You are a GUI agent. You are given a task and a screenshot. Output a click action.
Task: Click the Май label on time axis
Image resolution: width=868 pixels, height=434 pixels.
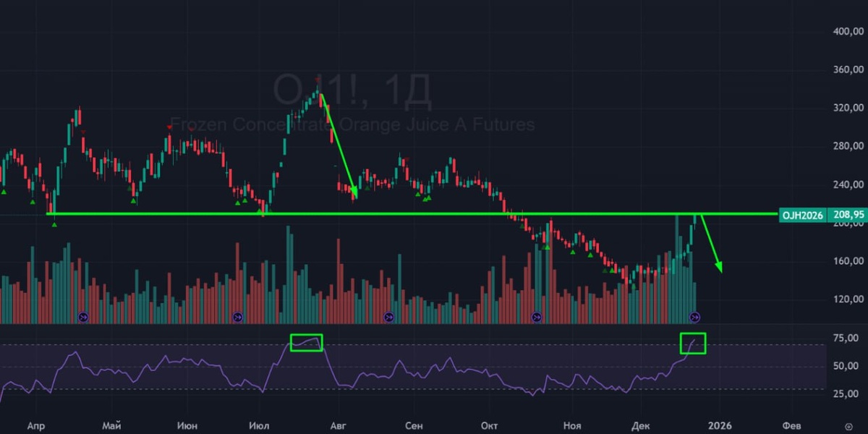click(x=111, y=426)
